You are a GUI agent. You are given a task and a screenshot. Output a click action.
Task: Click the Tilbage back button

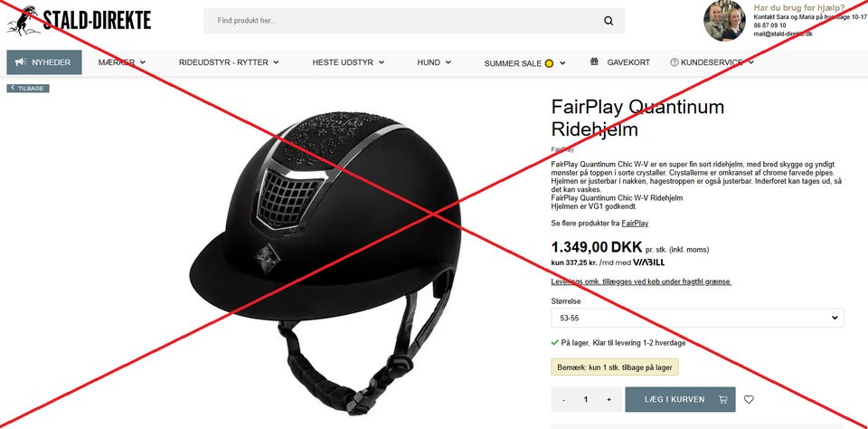(x=28, y=88)
